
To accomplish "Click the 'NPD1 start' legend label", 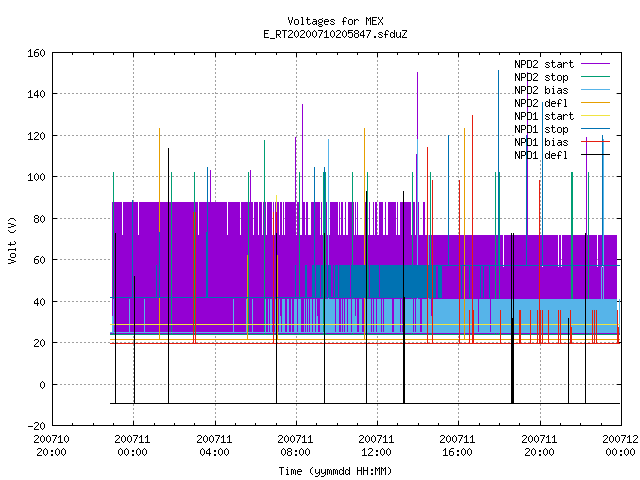I will pyautogui.click(x=544, y=116).
